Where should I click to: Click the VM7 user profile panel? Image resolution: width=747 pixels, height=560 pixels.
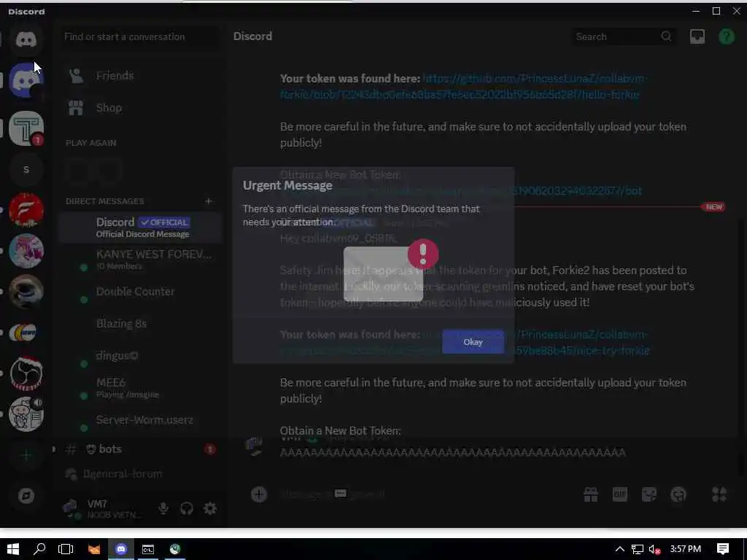click(x=105, y=508)
